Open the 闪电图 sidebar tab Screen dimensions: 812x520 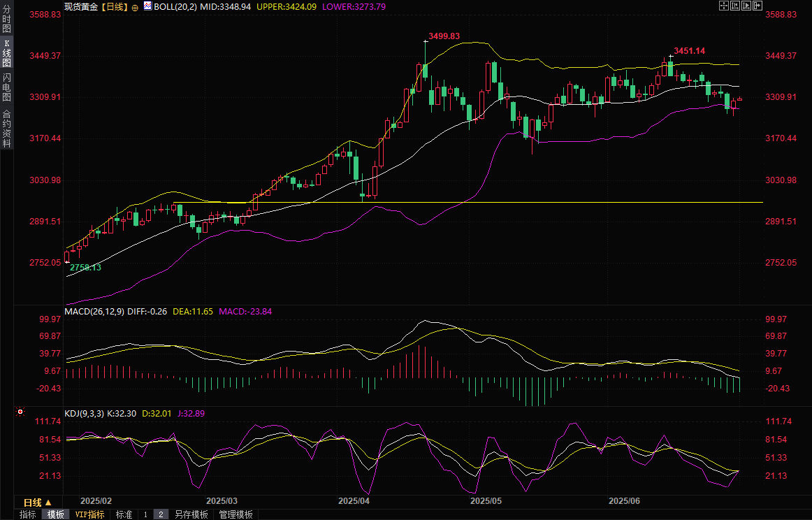[x=6, y=87]
